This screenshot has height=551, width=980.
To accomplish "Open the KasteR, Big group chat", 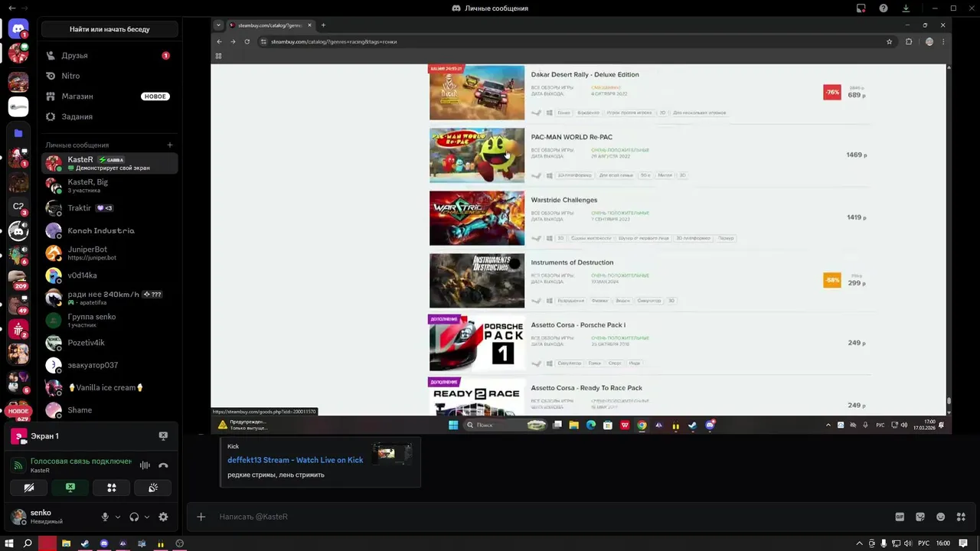I will (x=109, y=185).
